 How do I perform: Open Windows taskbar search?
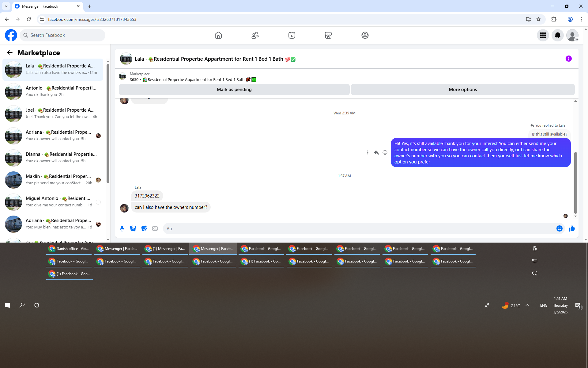(x=22, y=305)
